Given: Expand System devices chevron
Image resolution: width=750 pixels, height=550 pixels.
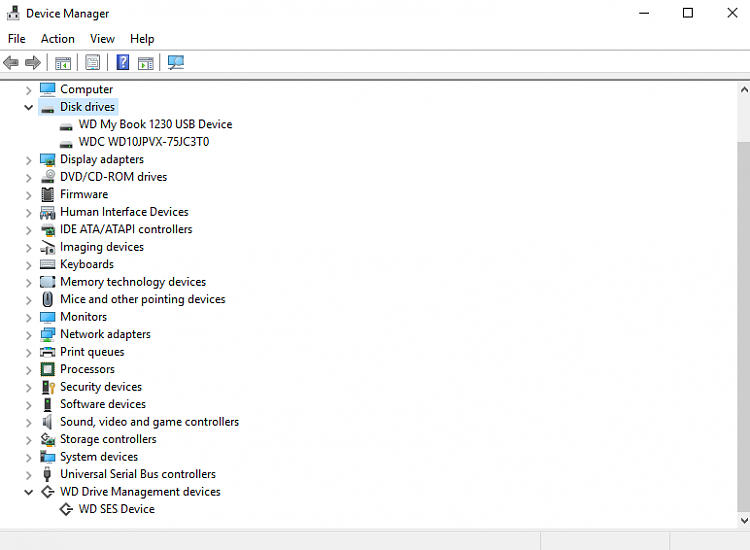Looking at the screenshot, I should (x=28, y=458).
